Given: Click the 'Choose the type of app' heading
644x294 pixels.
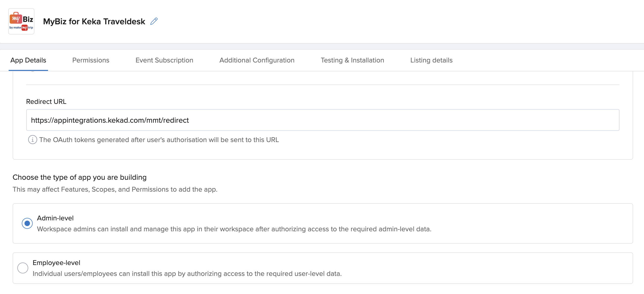Looking at the screenshot, I should [79, 177].
